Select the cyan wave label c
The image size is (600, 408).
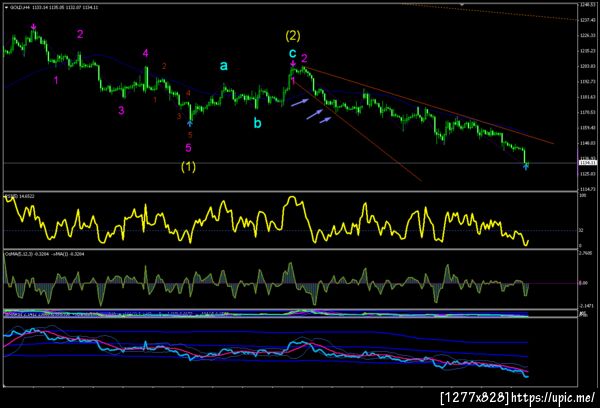[292, 53]
